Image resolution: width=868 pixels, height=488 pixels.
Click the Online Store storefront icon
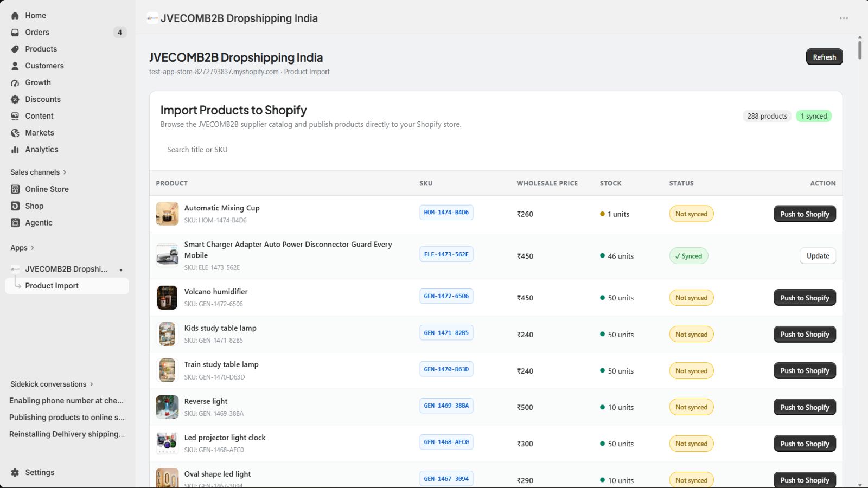15,189
